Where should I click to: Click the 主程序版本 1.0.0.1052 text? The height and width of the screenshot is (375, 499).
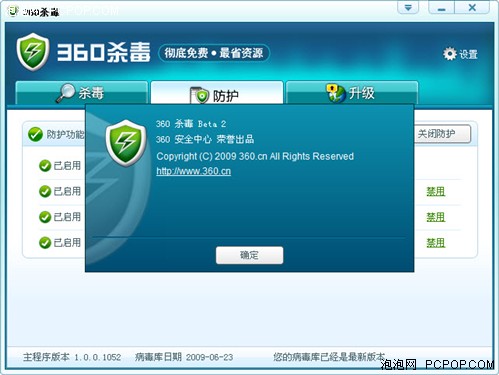pyautogui.click(x=72, y=357)
